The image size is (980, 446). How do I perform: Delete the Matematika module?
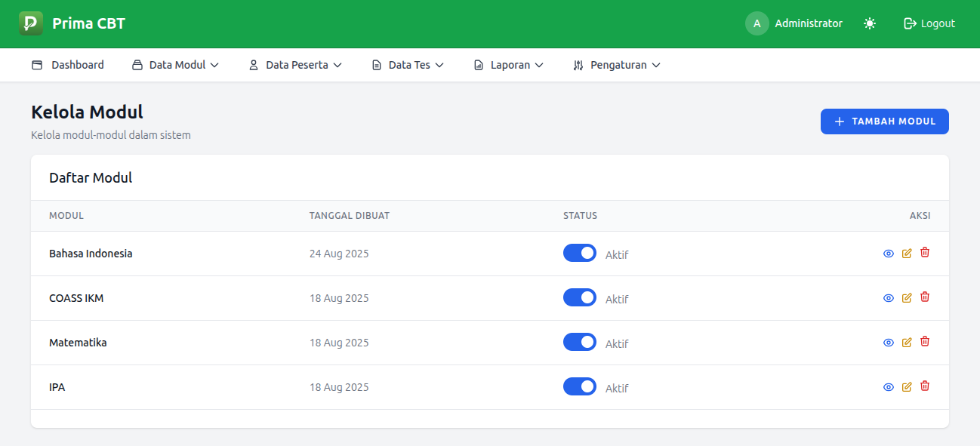click(925, 342)
